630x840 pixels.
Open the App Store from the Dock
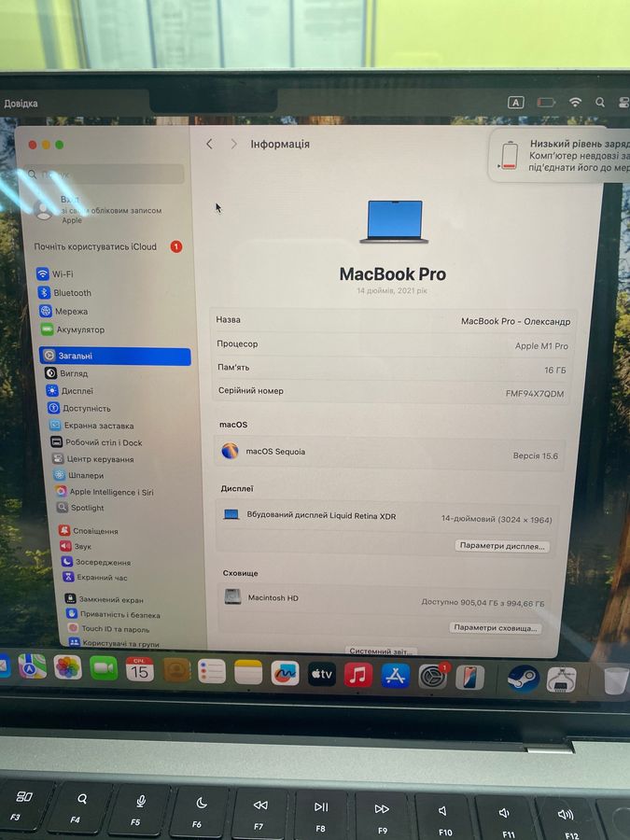tap(395, 675)
